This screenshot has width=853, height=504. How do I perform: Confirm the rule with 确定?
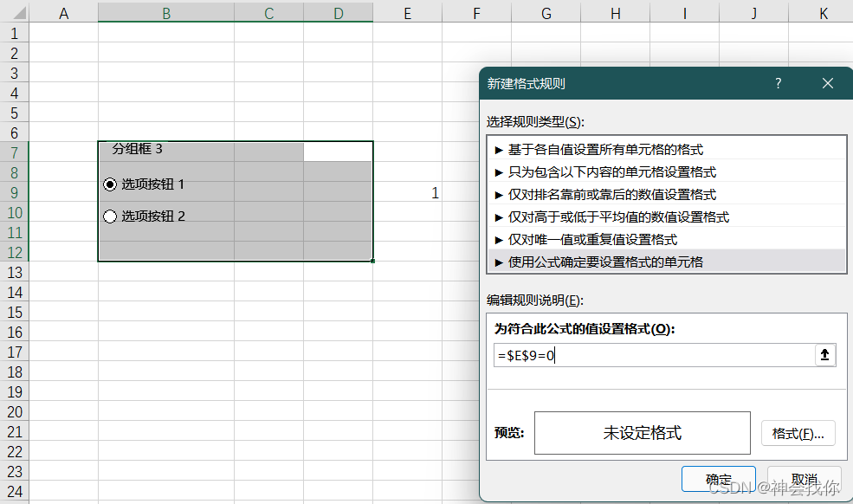[x=718, y=479]
